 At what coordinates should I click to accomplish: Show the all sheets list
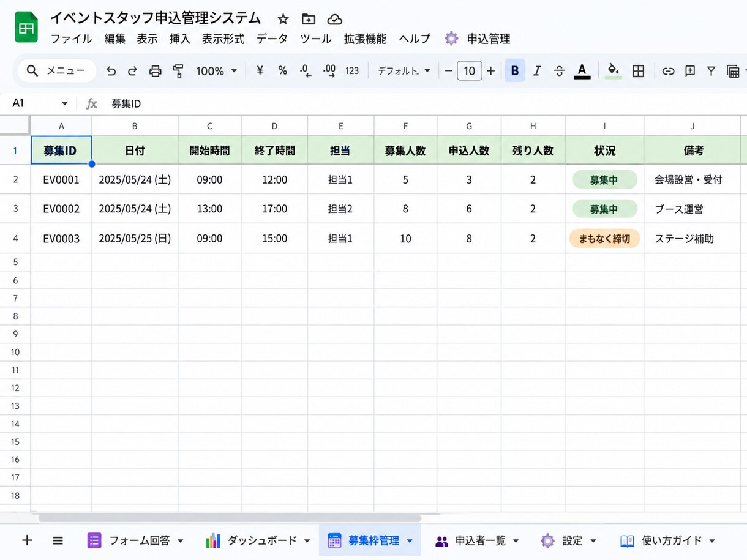point(58,540)
